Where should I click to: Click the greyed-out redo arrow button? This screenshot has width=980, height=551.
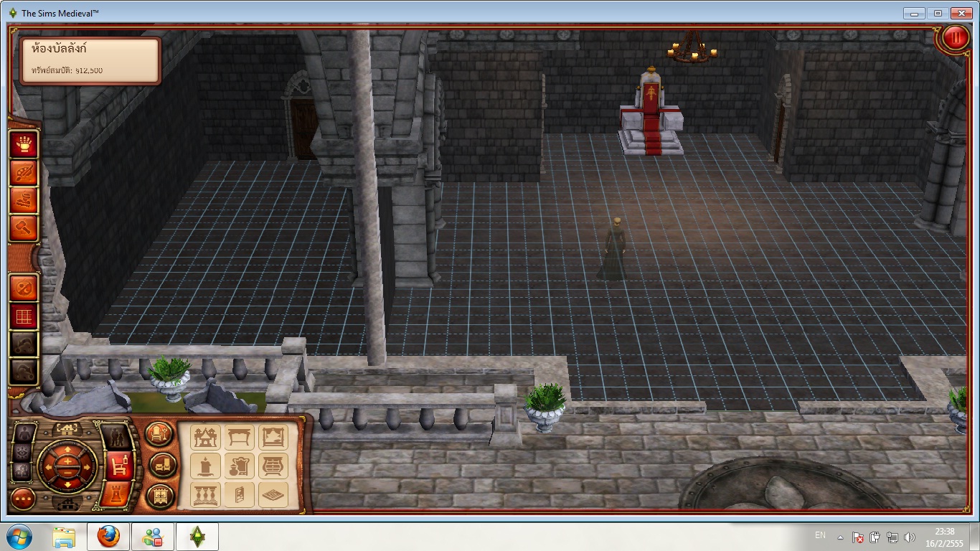[x=25, y=372]
